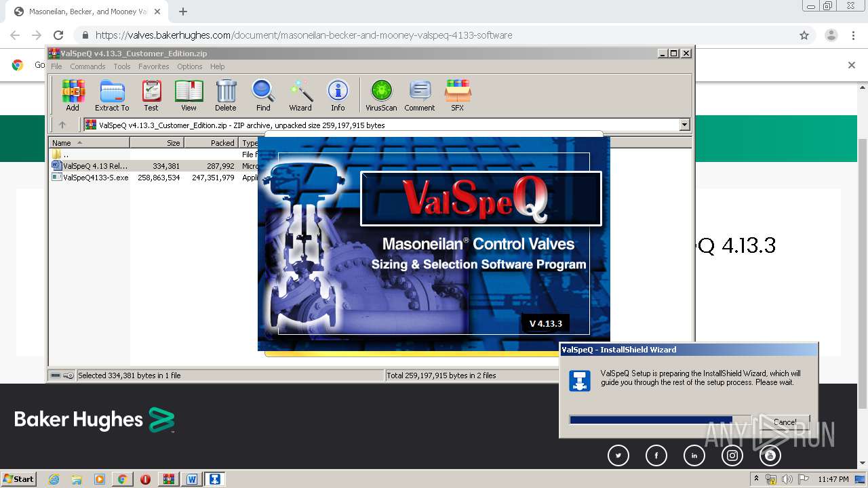868x488 pixels.
Task: Expand the archive path dropdown
Action: click(684, 125)
